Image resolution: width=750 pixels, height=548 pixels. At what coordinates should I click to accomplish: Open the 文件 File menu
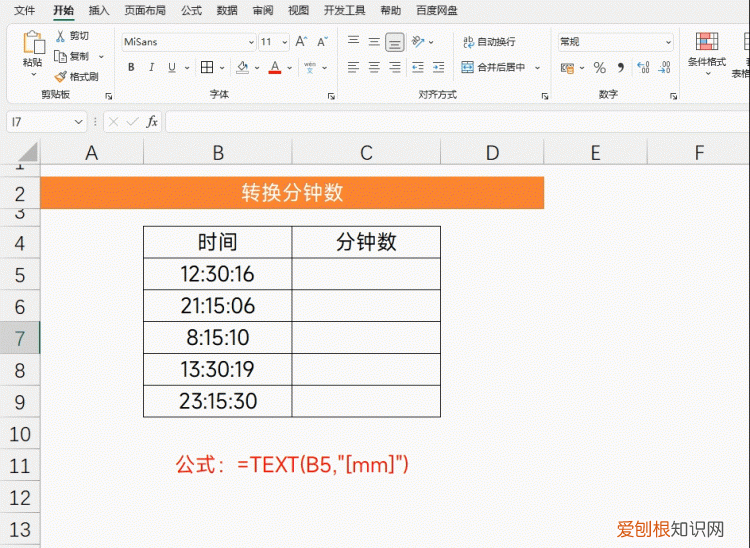(24, 10)
